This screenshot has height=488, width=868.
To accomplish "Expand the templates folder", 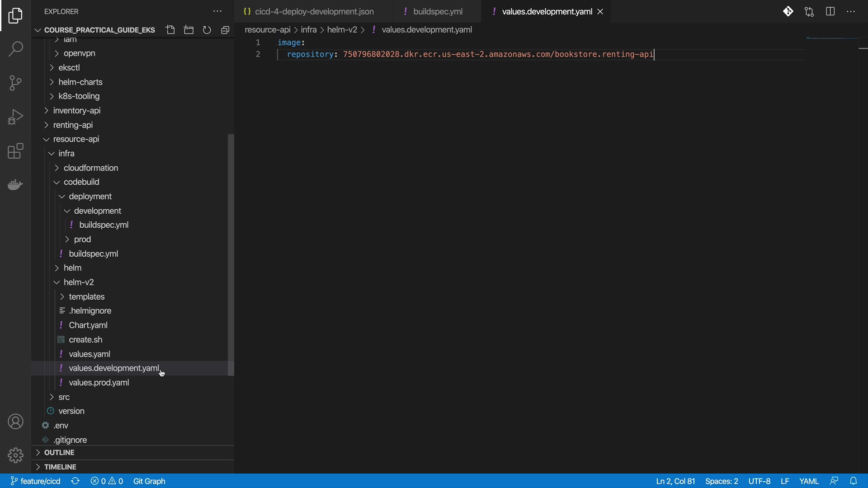I will point(86,296).
